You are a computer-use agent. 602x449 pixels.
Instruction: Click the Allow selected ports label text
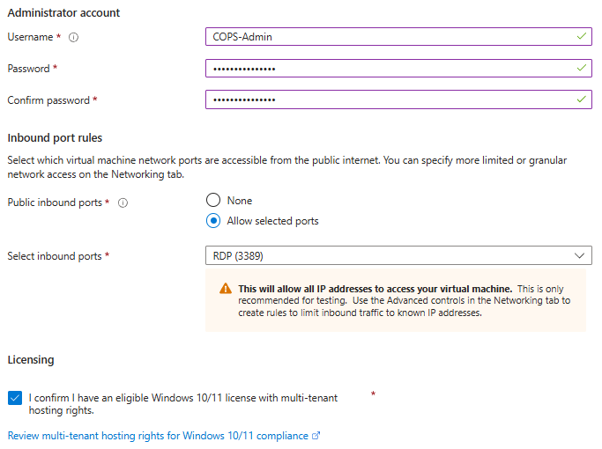coord(273,221)
